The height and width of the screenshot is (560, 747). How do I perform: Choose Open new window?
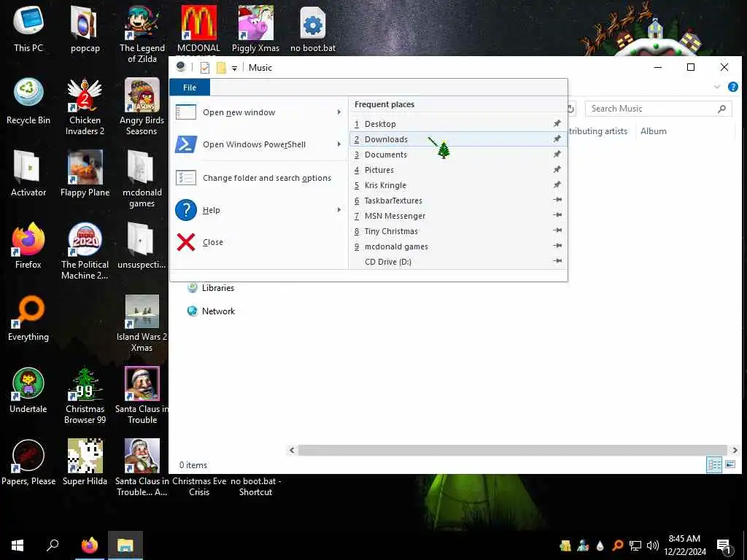point(259,112)
